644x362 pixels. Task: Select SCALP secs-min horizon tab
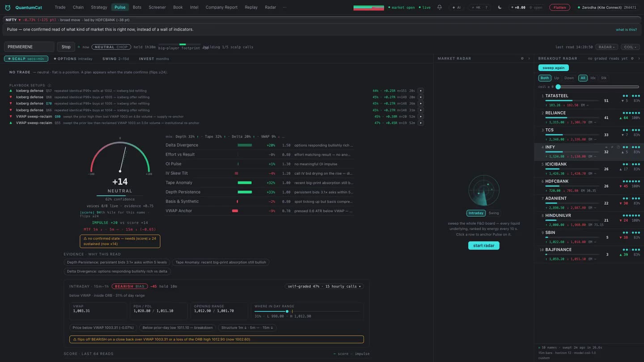coord(26,59)
